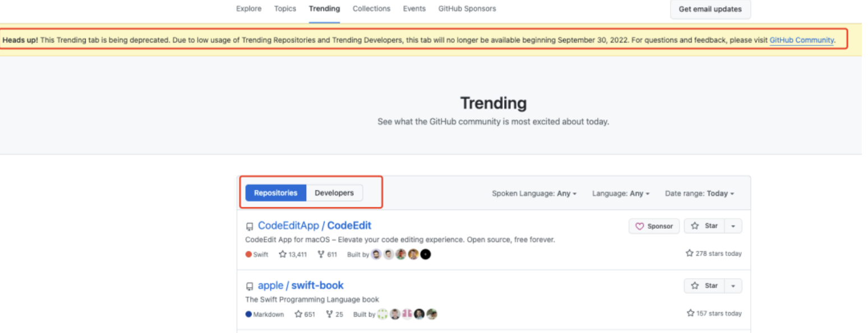Click 157 stars today text

[x=714, y=313]
